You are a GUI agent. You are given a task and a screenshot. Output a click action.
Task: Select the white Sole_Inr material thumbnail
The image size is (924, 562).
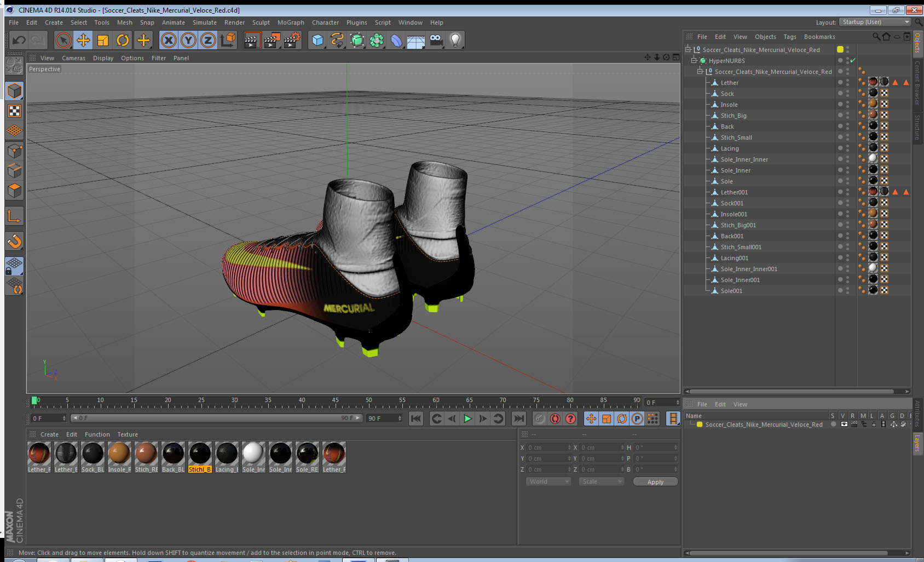[253, 457]
